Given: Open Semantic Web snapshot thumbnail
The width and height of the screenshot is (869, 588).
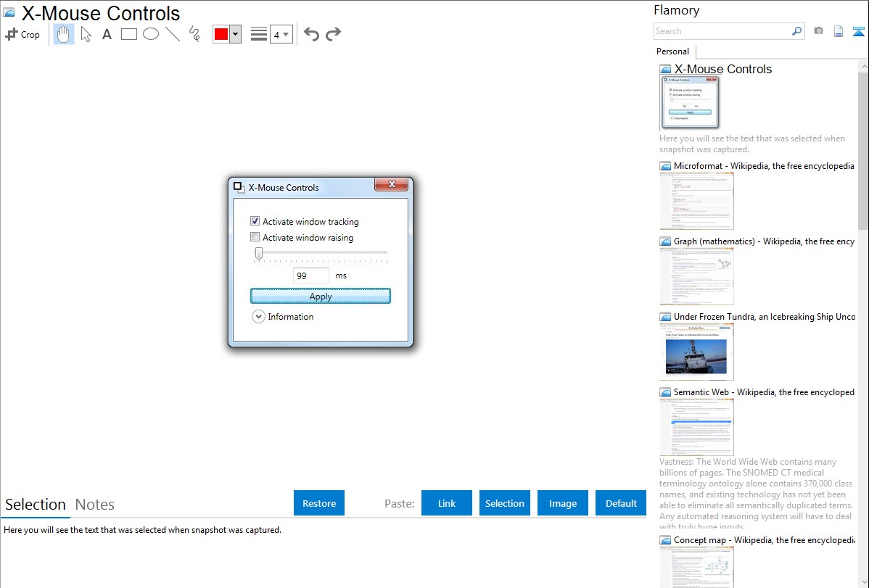Looking at the screenshot, I should click(696, 427).
